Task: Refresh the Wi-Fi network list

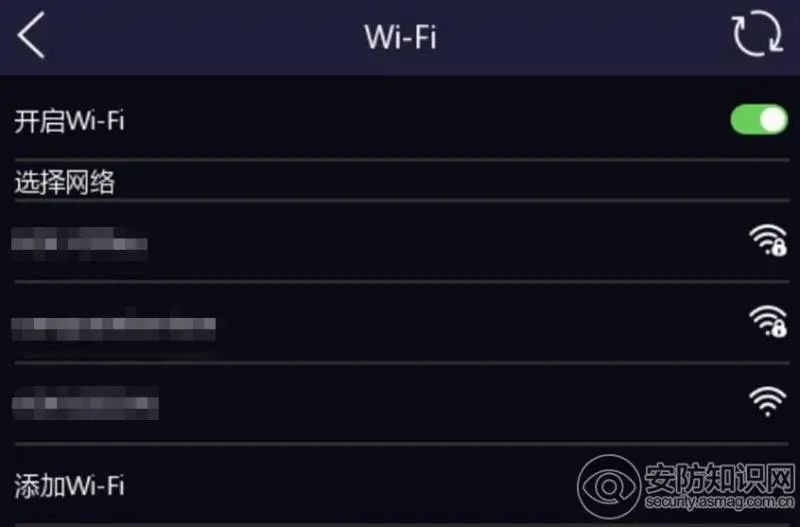Action: point(757,34)
